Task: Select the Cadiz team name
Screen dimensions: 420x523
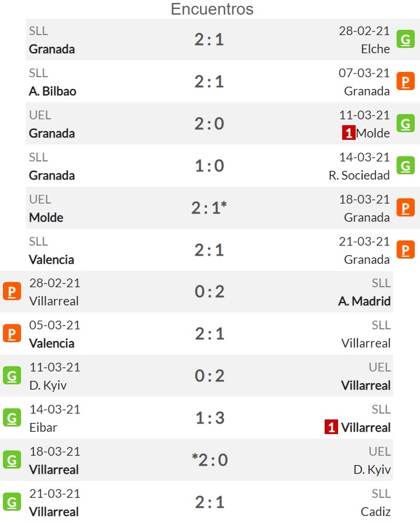Action: pyautogui.click(x=376, y=511)
